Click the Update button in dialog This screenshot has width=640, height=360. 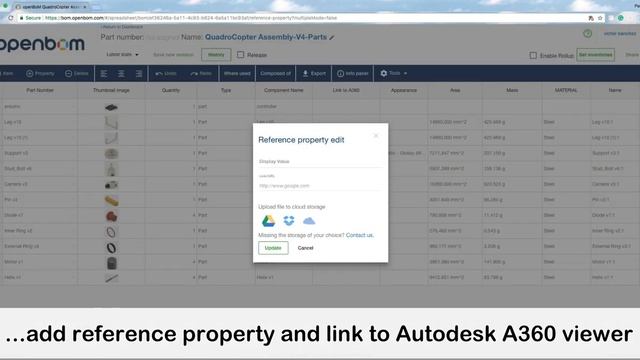pyautogui.click(x=273, y=248)
